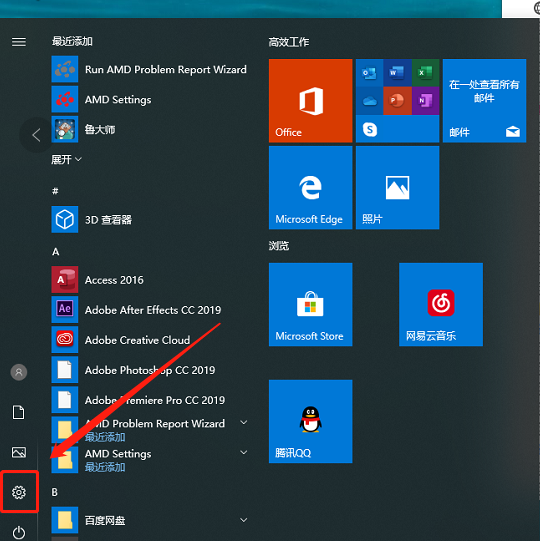Image resolution: width=540 pixels, height=541 pixels.
Task: Open the Office tile
Action: click(311, 100)
